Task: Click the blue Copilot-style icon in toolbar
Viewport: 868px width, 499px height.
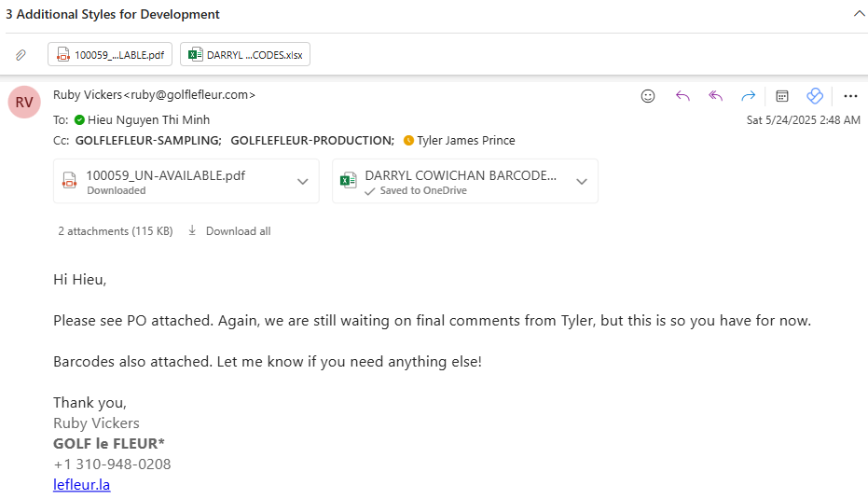Action: click(x=815, y=96)
